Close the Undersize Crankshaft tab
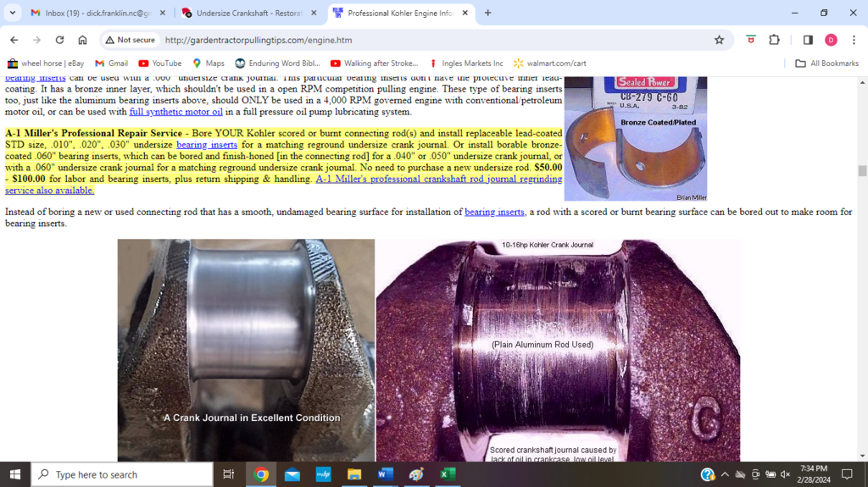The height and width of the screenshot is (487, 868). 314,13
